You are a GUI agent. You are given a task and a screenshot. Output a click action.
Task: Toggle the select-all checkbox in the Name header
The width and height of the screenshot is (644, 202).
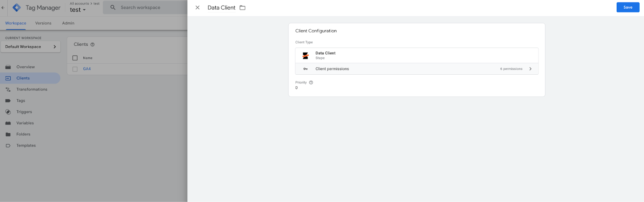[75, 58]
